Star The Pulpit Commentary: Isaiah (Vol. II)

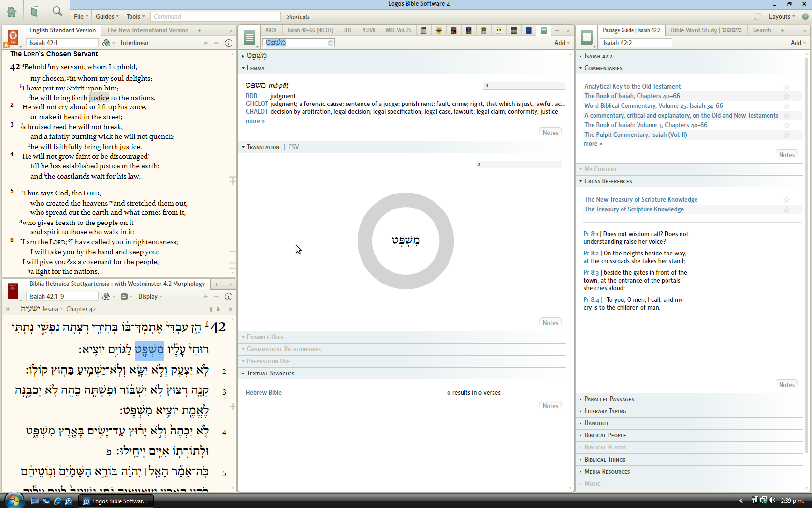tap(786, 135)
